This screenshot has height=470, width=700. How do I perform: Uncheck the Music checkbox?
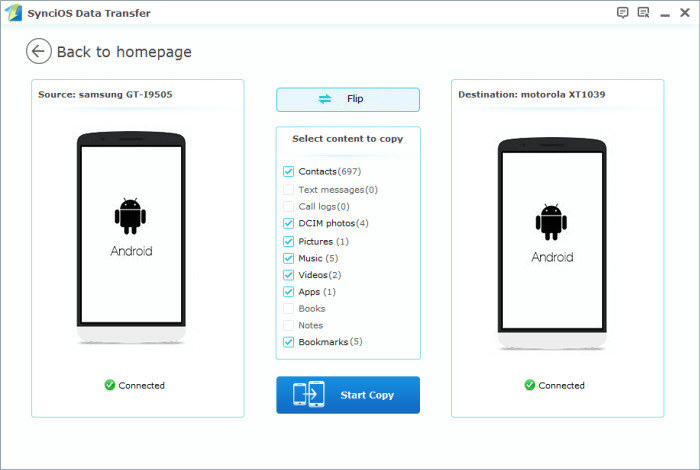pos(288,258)
